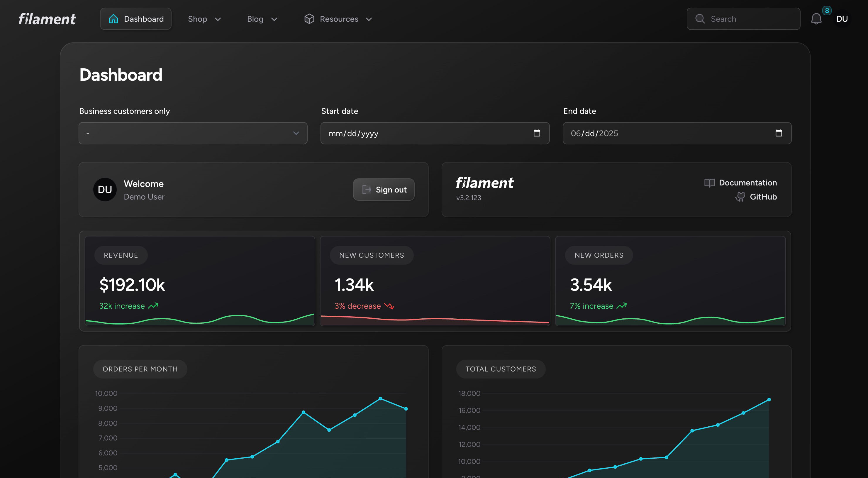This screenshot has width=868, height=478.
Task: Open the Blog nav menu
Action: coord(262,19)
